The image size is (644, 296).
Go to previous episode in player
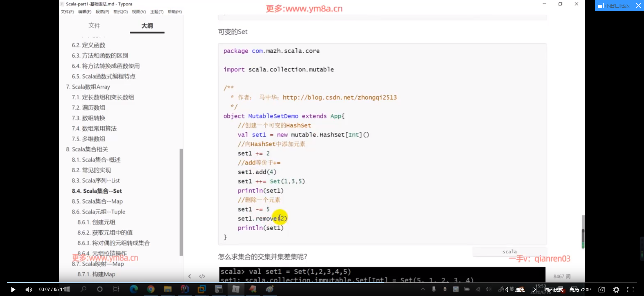click(x=505, y=290)
